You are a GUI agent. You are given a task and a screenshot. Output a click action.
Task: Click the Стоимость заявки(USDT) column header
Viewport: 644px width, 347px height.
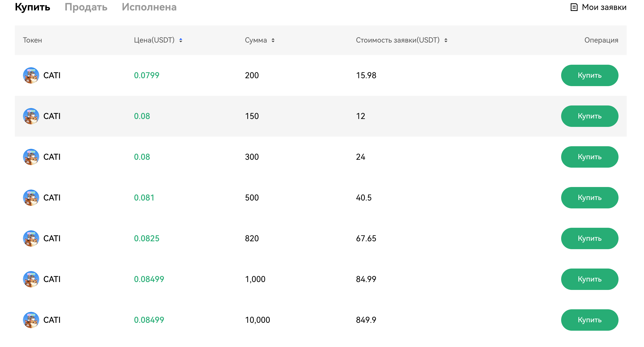(398, 40)
